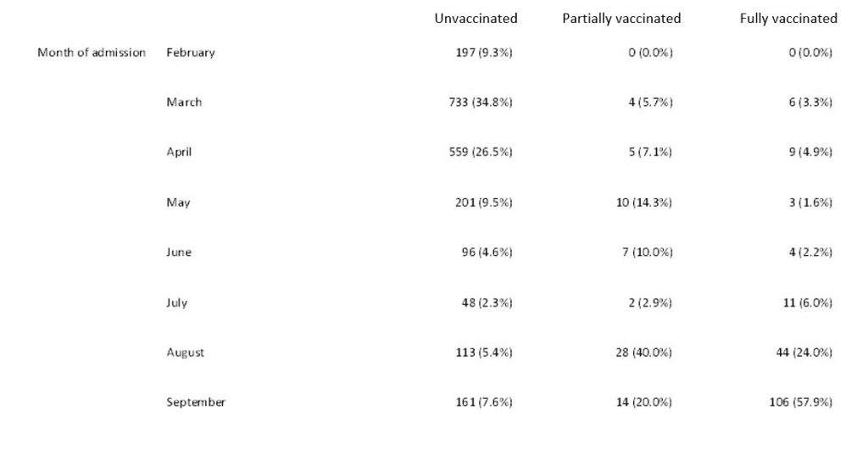The width and height of the screenshot is (868, 455).
Task: Select the May row label
Action: [x=178, y=203]
